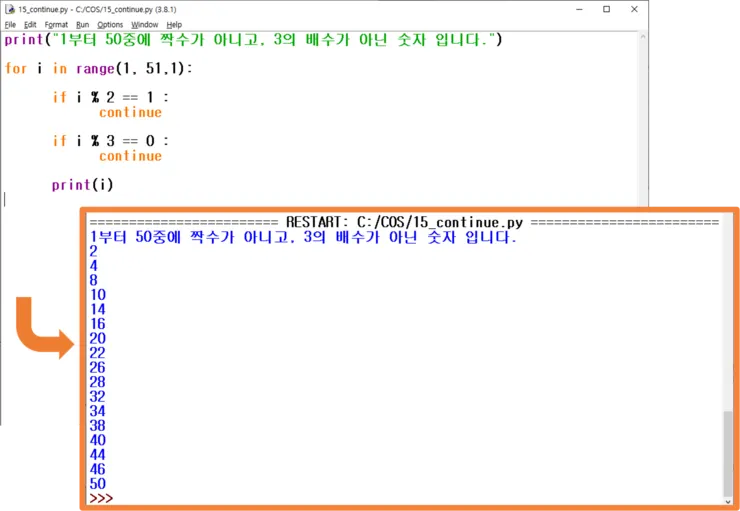
Task: Click the 'print(i)' statement
Action: [83, 185]
